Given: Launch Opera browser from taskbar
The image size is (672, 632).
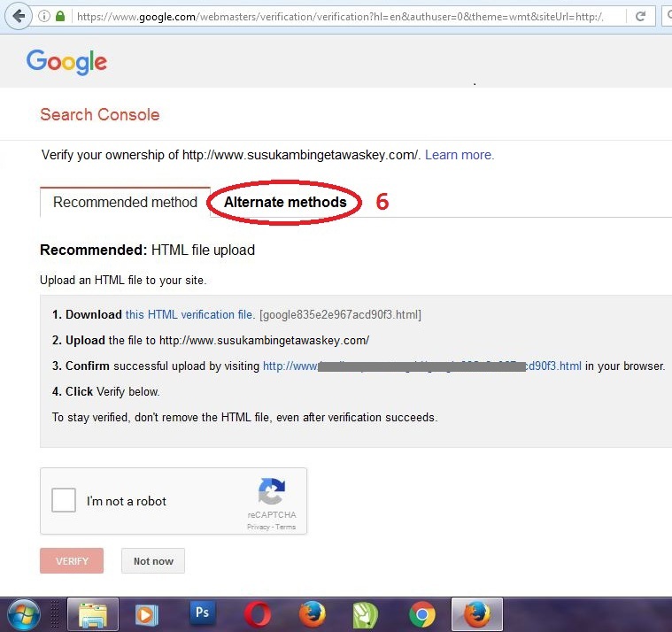Looking at the screenshot, I should click(x=257, y=615).
